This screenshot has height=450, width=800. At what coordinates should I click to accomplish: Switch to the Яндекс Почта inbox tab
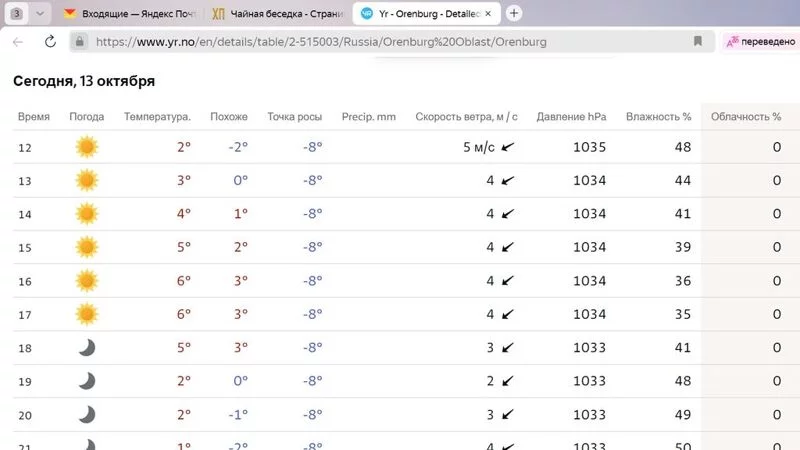coord(130,14)
